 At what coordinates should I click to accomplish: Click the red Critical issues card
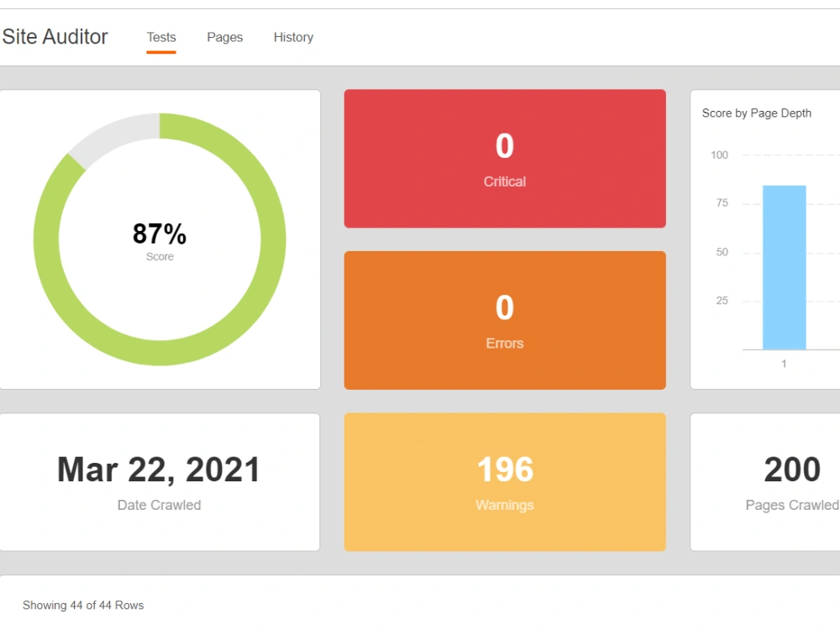pos(505,159)
